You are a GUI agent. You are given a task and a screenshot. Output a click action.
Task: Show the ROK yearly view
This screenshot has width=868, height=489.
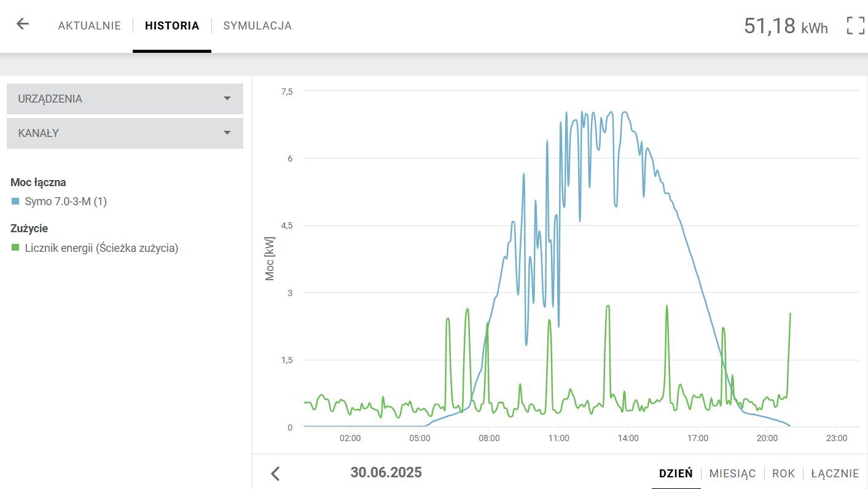(783, 474)
